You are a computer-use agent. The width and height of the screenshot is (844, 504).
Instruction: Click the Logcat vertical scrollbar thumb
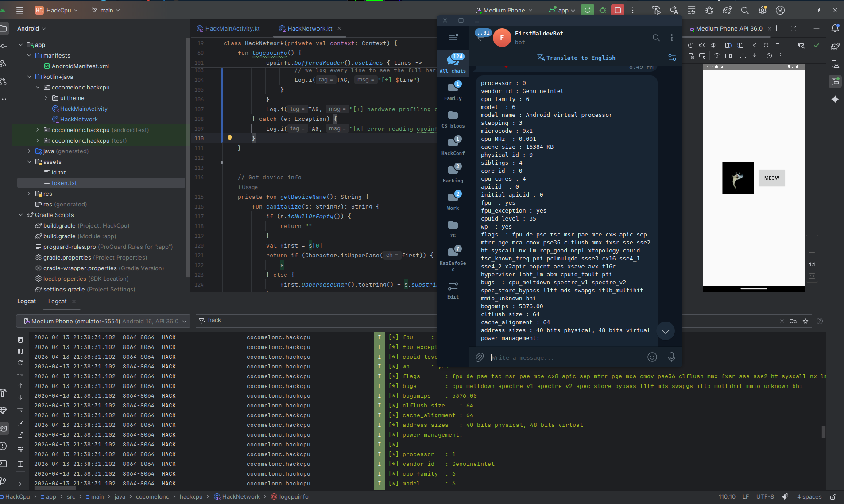pyautogui.click(x=823, y=432)
